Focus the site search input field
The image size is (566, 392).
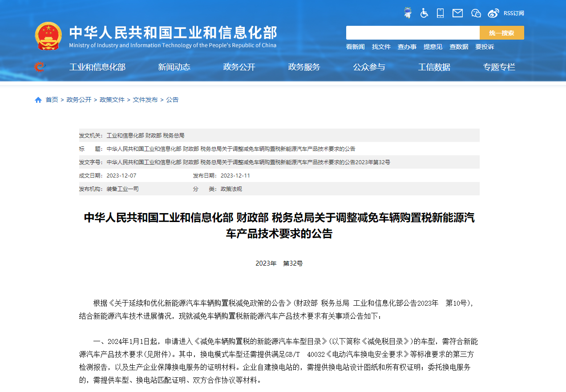[413, 33]
